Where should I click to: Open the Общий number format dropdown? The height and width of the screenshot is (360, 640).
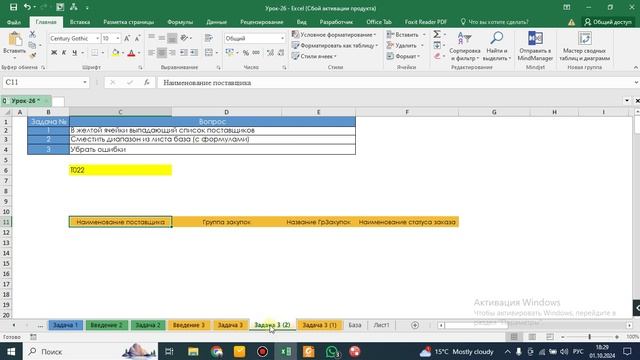point(282,38)
